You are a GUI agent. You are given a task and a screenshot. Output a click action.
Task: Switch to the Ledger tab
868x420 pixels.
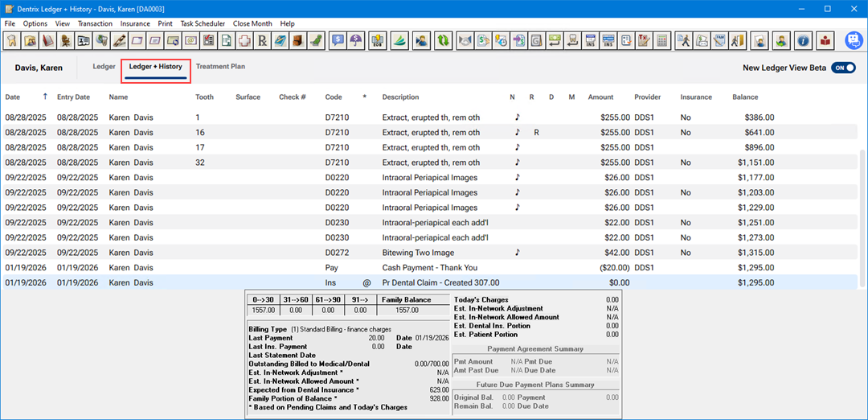pyautogui.click(x=104, y=67)
